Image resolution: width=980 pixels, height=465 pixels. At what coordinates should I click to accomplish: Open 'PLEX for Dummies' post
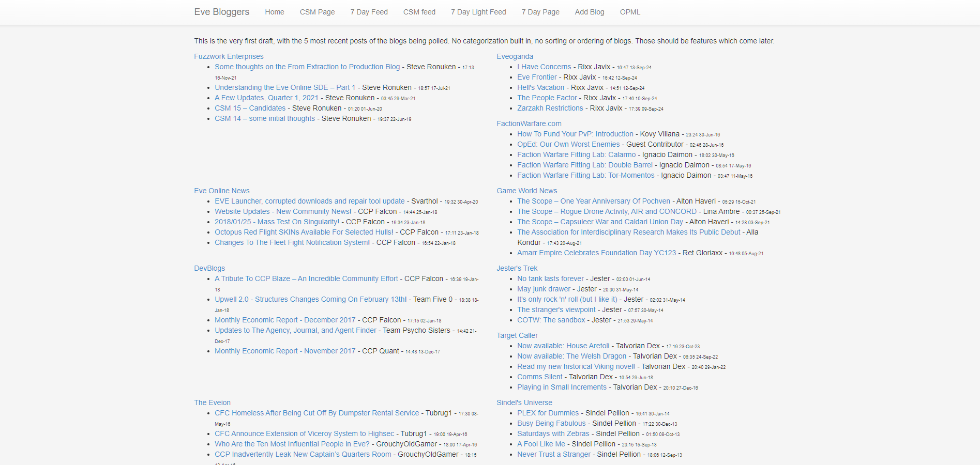(548, 413)
